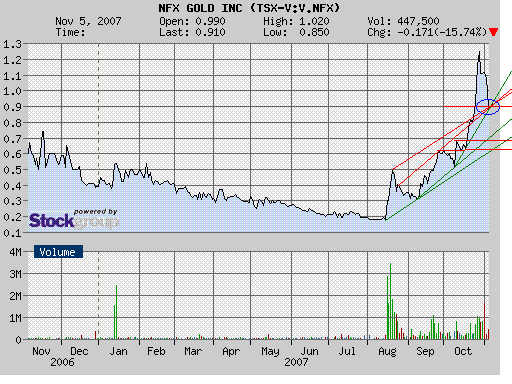512x384 pixels.
Task: Click the tallest August volume bar
Action: (390, 301)
